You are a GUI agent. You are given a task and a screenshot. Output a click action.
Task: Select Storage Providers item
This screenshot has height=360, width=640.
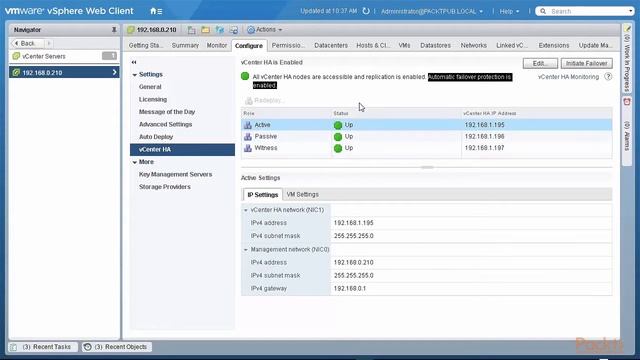tap(164, 187)
